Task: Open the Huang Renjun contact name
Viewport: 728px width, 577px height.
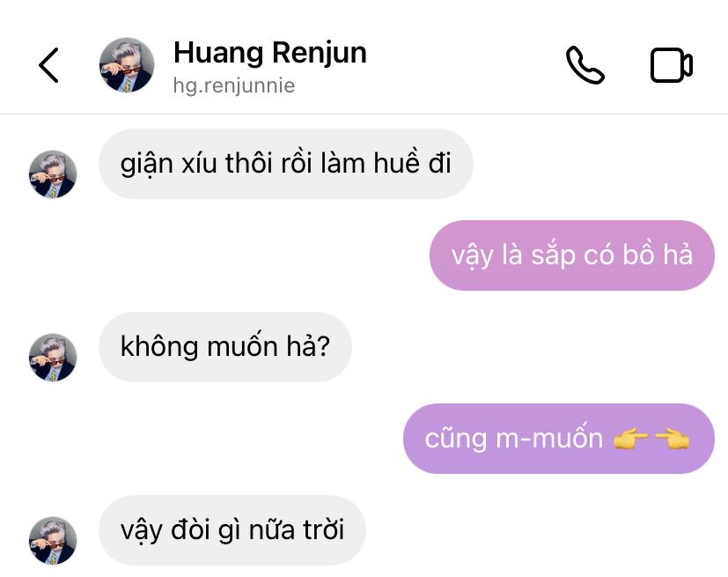Action: click(269, 53)
